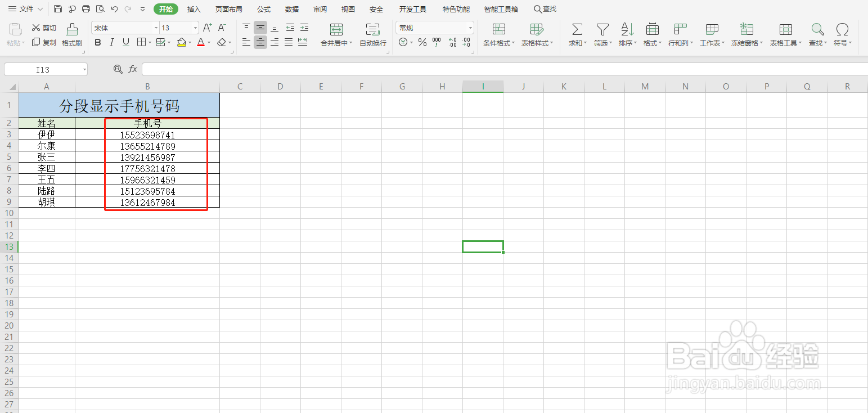Select cell with phone number 15523698741
The height and width of the screenshot is (413, 868).
147,135
